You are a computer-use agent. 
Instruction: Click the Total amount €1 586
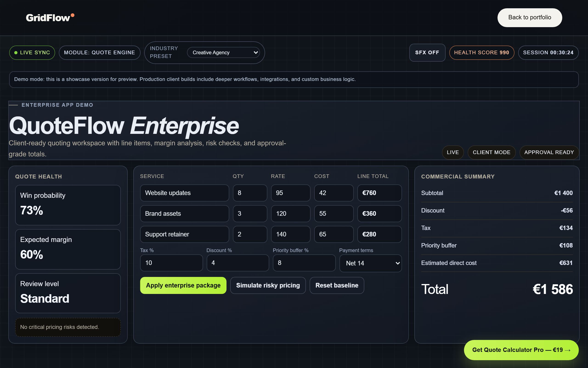[553, 289]
